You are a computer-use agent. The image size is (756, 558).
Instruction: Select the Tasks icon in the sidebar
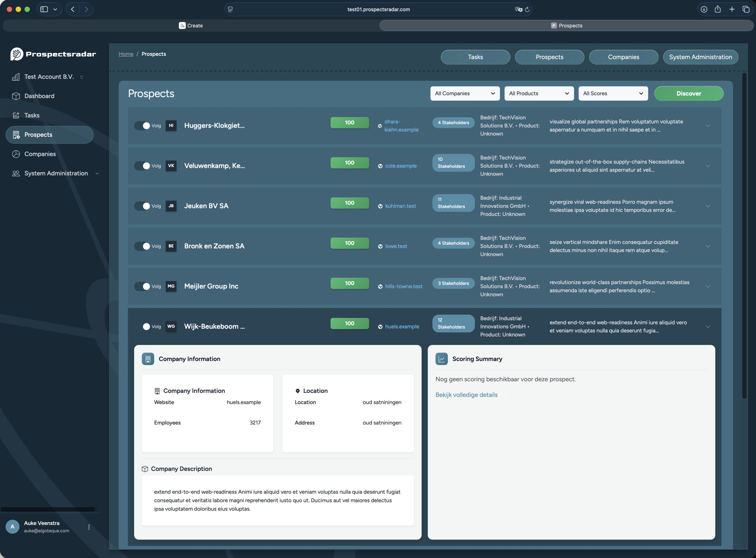pyautogui.click(x=16, y=115)
